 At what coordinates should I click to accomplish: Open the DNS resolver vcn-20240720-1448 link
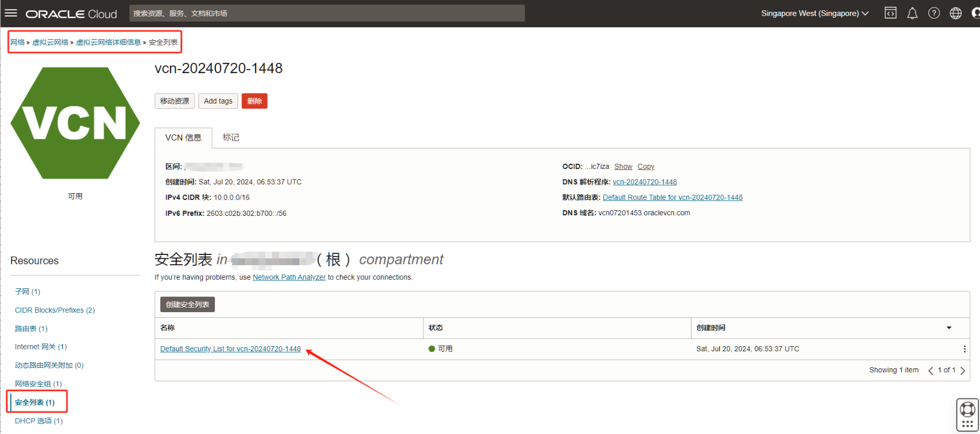coord(644,182)
